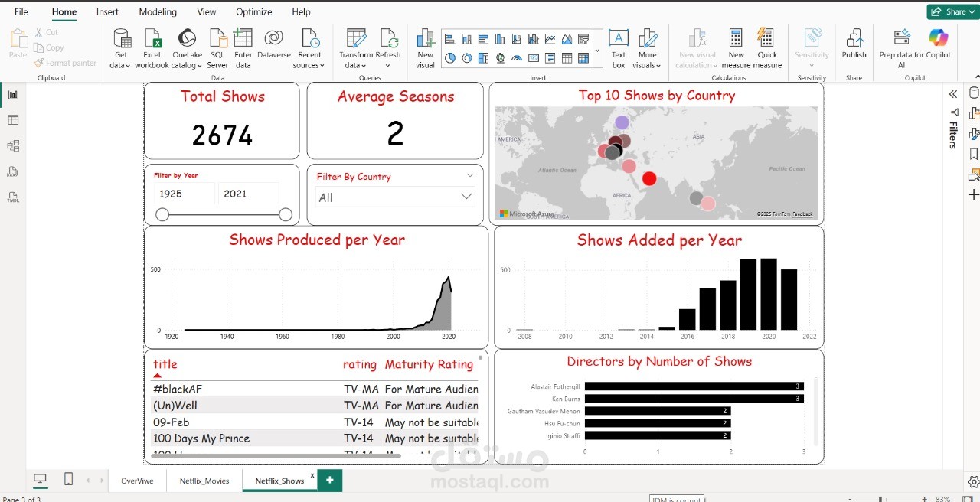Open the Get data source picker
This screenshot has height=502, width=980.
click(x=121, y=49)
